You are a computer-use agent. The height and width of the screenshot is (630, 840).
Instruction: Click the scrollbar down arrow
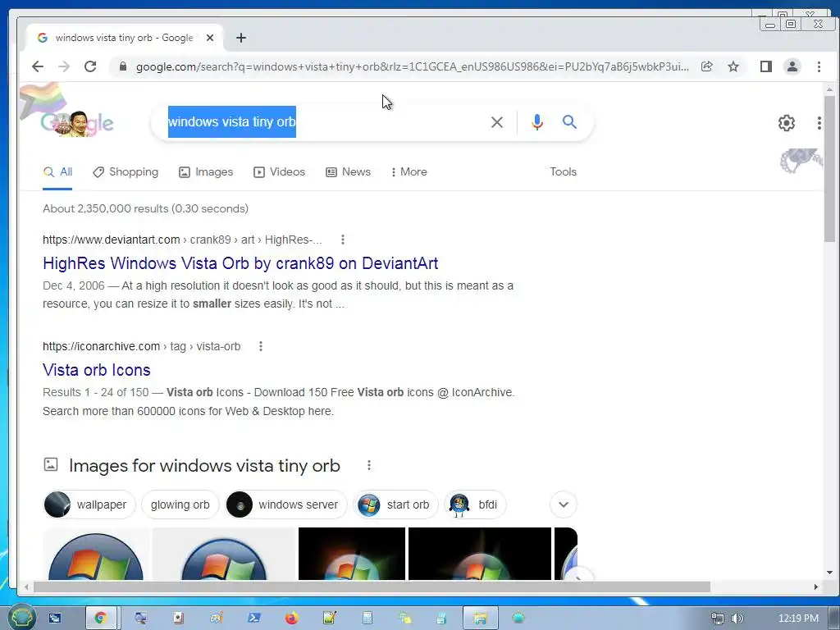pos(829,572)
